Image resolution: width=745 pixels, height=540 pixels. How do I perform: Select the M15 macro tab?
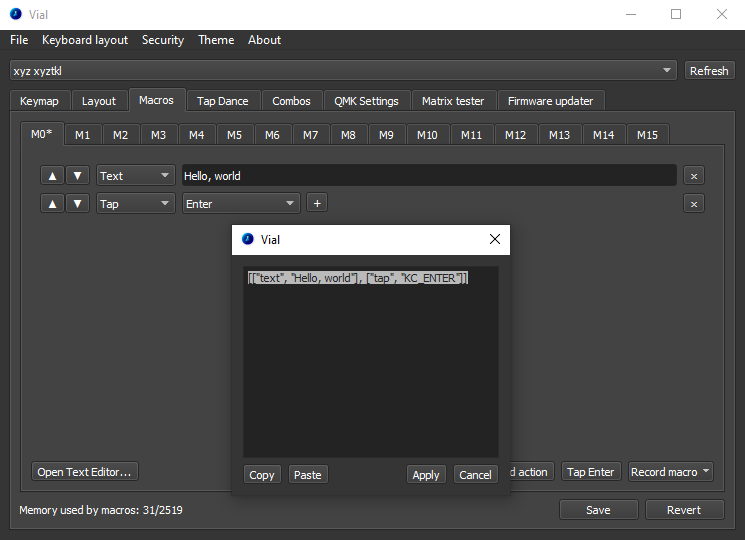pyautogui.click(x=648, y=135)
